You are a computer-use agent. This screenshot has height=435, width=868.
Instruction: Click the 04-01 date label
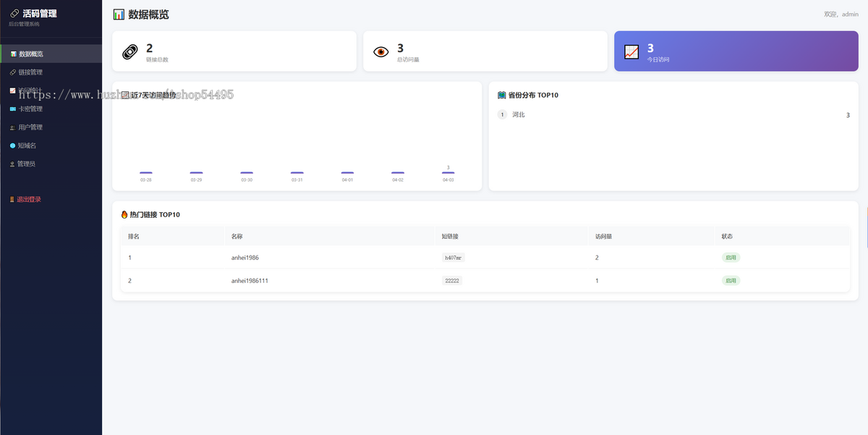click(x=347, y=180)
